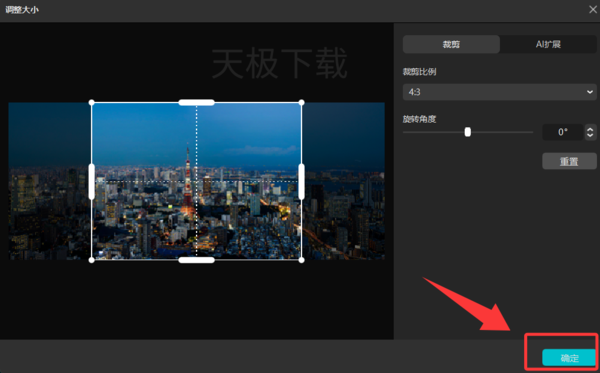Click the dropdown chevron for crop ratio
This screenshot has width=600, height=373.
590,92
